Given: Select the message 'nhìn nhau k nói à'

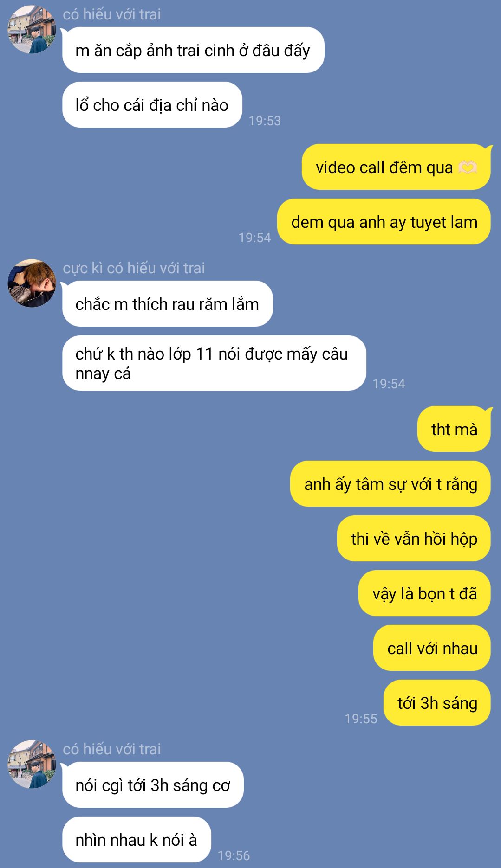Looking at the screenshot, I should (x=137, y=840).
